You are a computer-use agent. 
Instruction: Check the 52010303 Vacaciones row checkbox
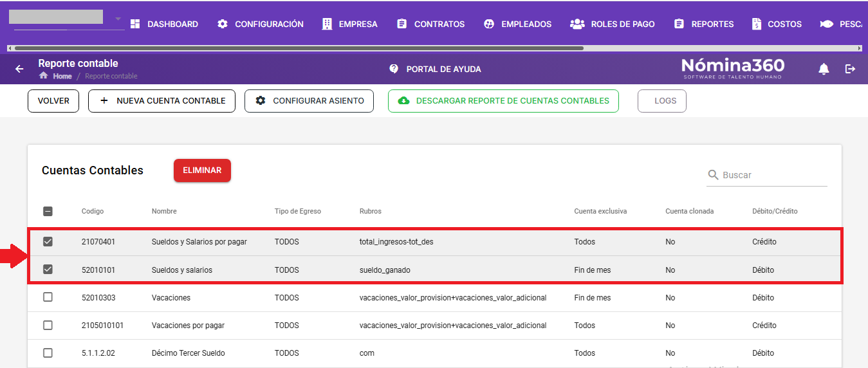[48, 297]
